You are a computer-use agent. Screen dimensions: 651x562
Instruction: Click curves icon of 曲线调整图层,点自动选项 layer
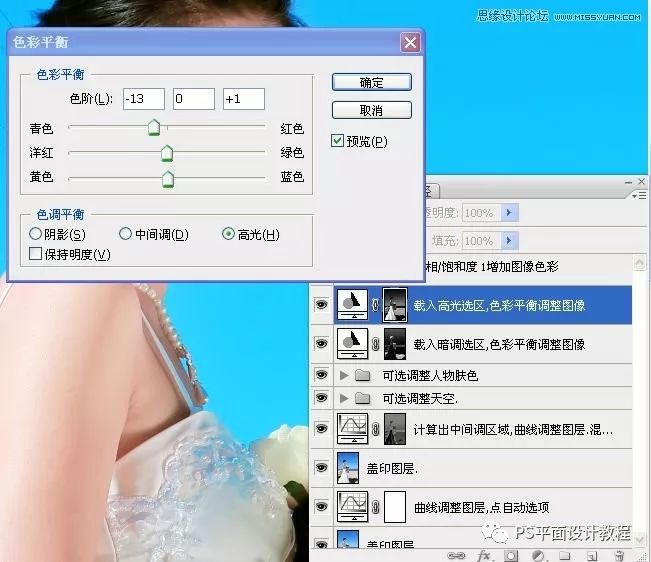[352, 506]
